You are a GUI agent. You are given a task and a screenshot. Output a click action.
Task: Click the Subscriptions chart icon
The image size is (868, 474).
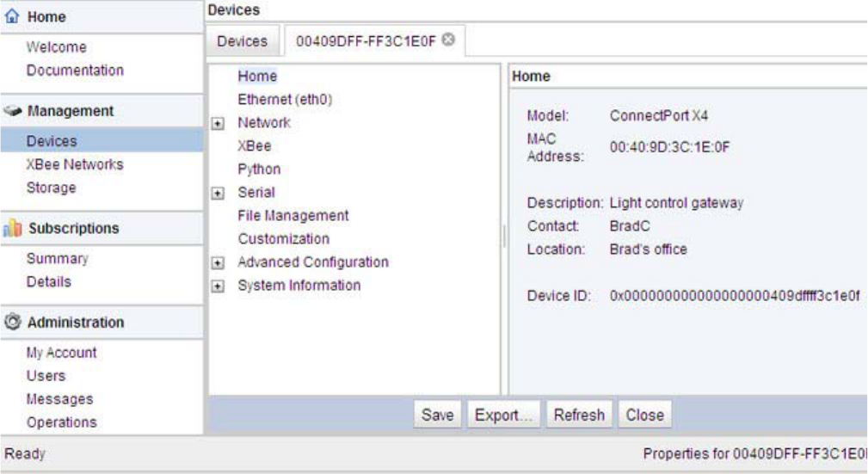pyautogui.click(x=13, y=229)
